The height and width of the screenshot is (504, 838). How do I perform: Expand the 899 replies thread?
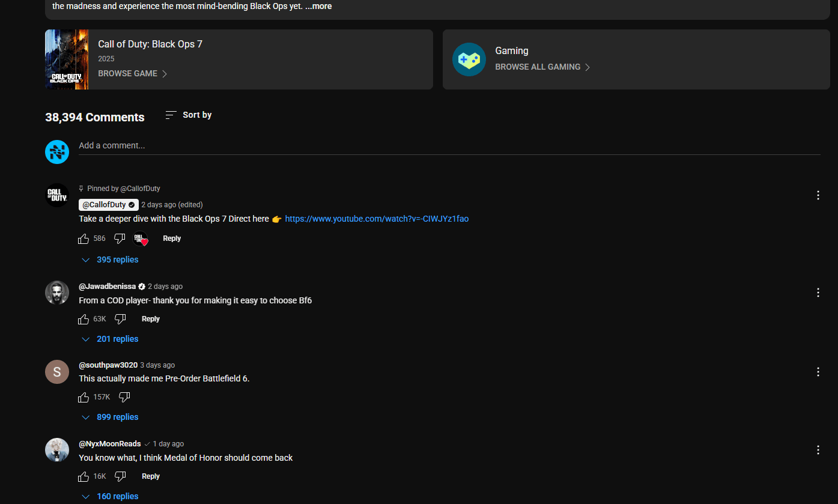pyautogui.click(x=110, y=417)
